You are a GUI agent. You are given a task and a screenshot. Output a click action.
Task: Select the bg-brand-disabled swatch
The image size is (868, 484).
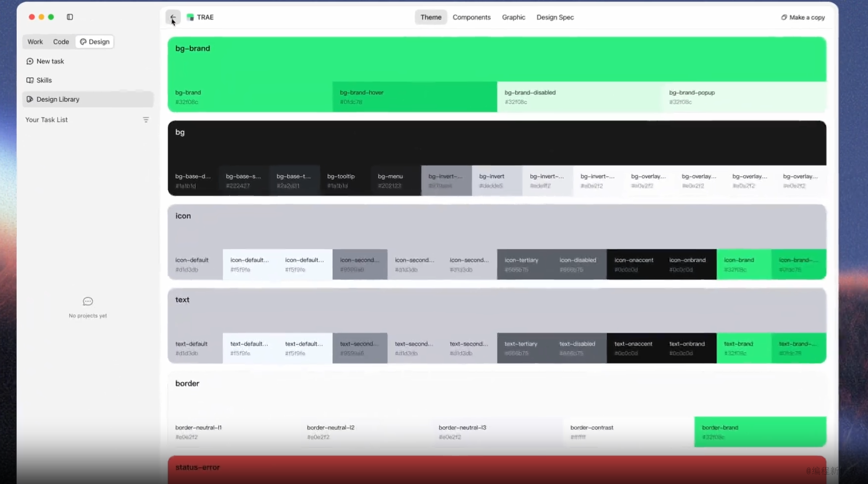579,97
